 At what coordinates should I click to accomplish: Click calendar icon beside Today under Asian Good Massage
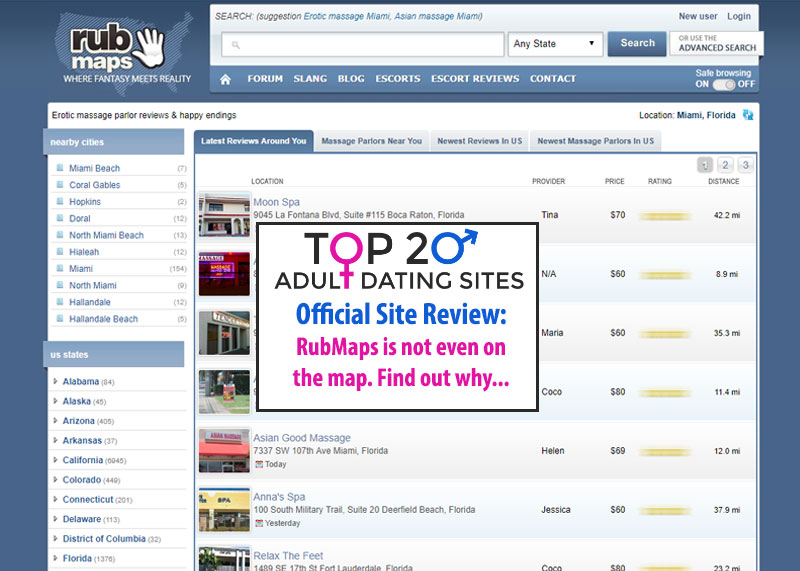tap(259, 464)
